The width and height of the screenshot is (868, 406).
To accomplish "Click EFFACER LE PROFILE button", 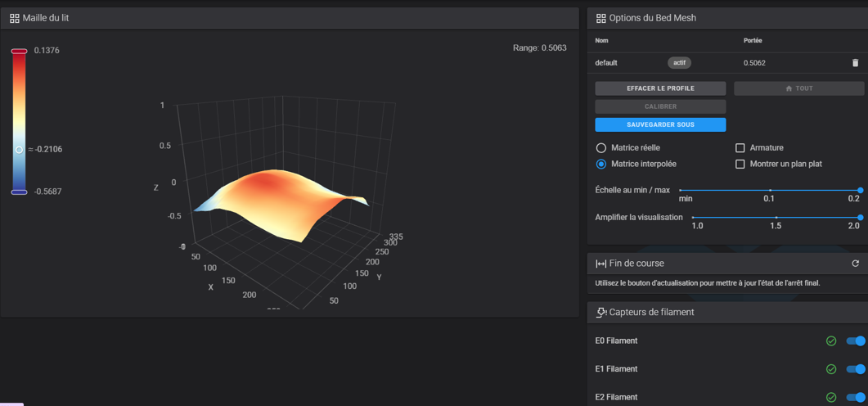I will pos(660,88).
